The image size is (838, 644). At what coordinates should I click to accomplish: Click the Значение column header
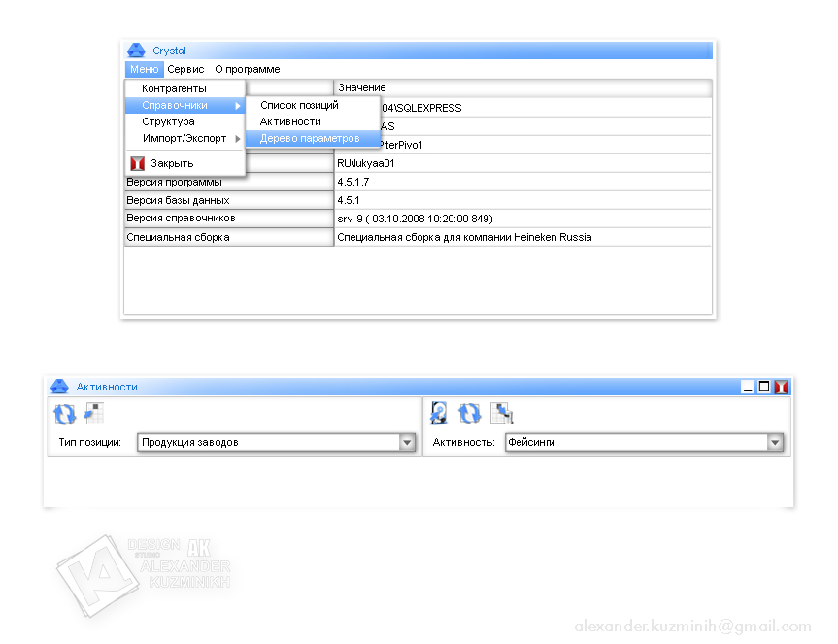pyautogui.click(x=522, y=87)
